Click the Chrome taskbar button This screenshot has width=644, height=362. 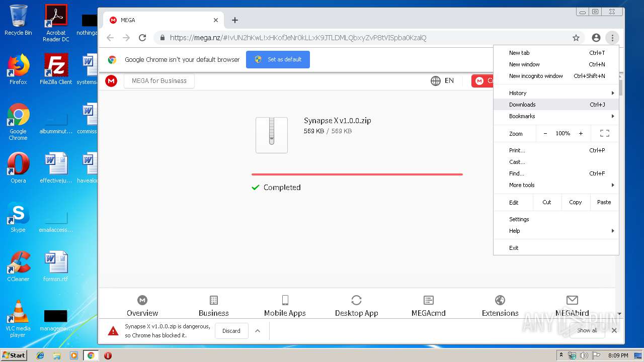click(91, 355)
